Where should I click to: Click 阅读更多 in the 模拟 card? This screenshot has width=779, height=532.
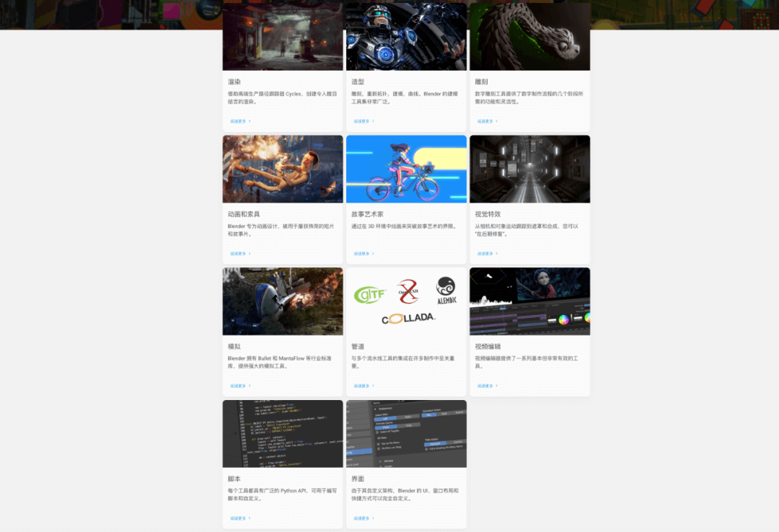[240, 386]
